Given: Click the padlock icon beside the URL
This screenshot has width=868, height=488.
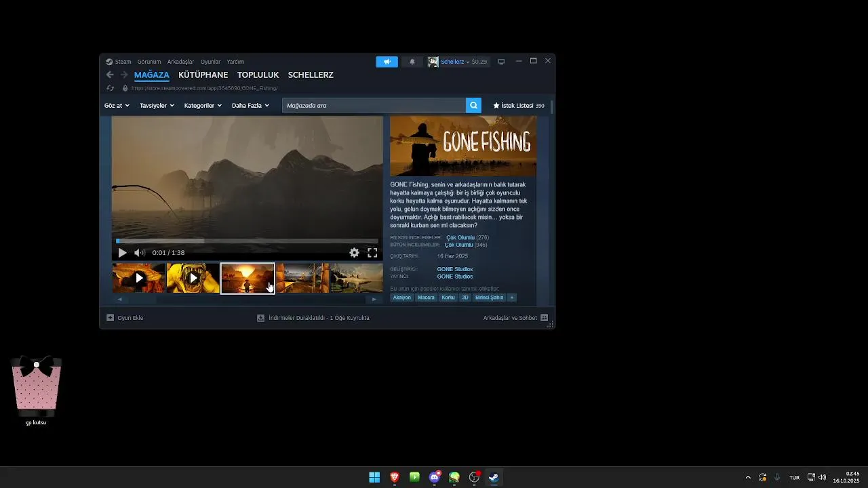Looking at the screenshot, I should (x=125, y=88).
